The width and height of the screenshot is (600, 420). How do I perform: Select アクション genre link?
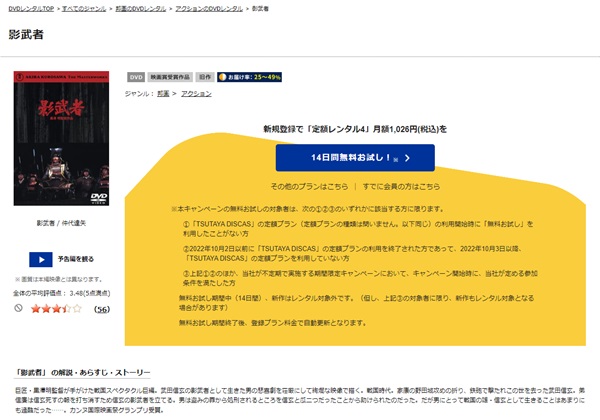point(196,93)
